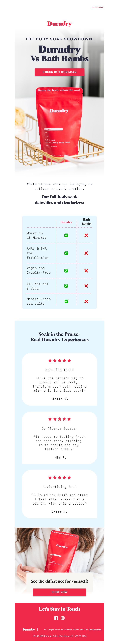Screen dimensions: 119x644
Task: Click the Duradry column header in table
Action: click(x=66, y=222)
